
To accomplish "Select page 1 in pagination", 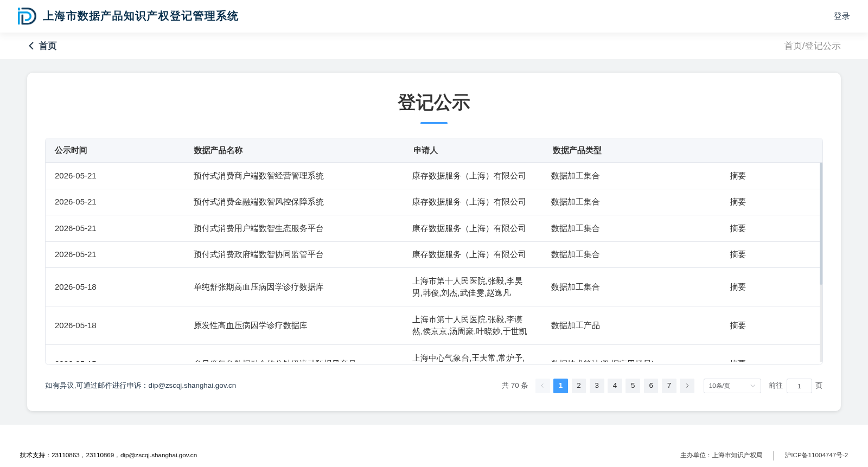I will pyautogui.click(x=560, y=386).
